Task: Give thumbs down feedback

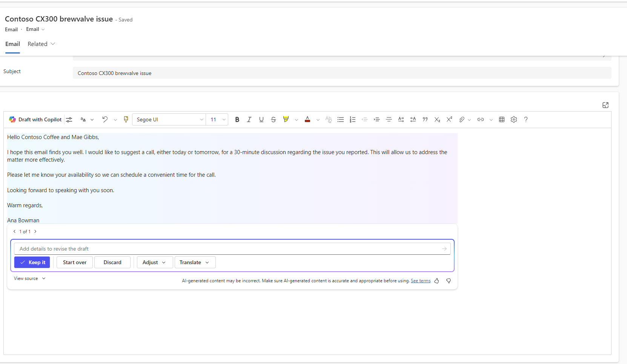Action: click(x=449, y=281)
